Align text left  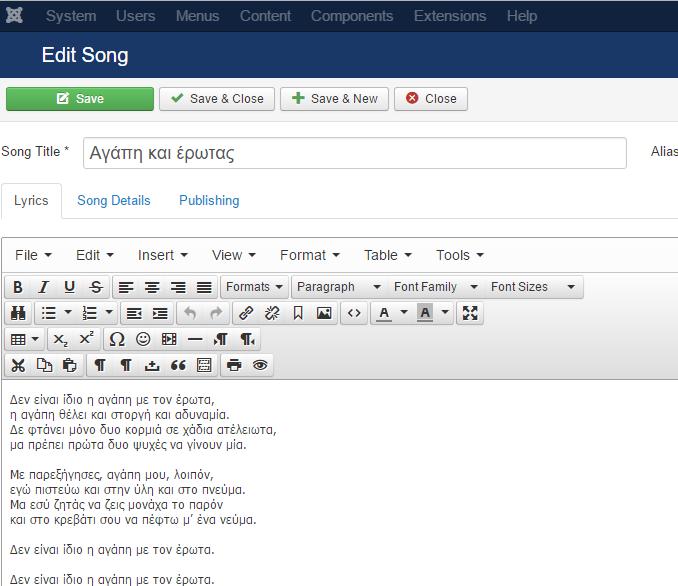tap(126, 287)
